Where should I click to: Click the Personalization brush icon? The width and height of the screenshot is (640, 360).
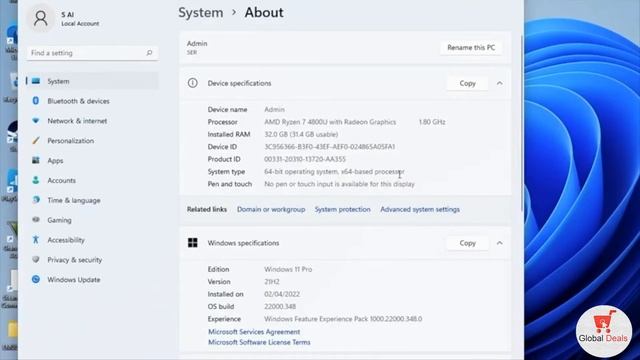pyautogui.click(x=36, y=140)
